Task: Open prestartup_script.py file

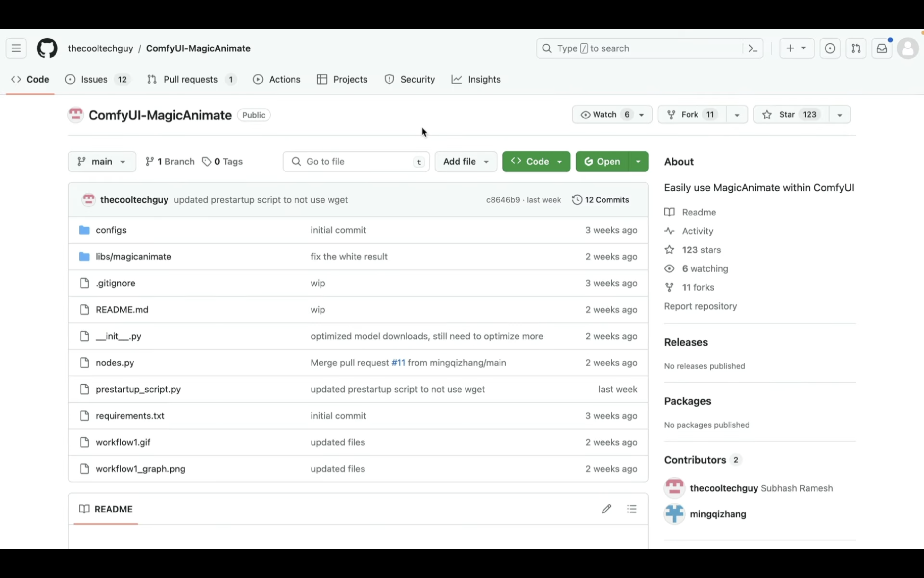Action: pyautogui.click(x=138, y=389)
